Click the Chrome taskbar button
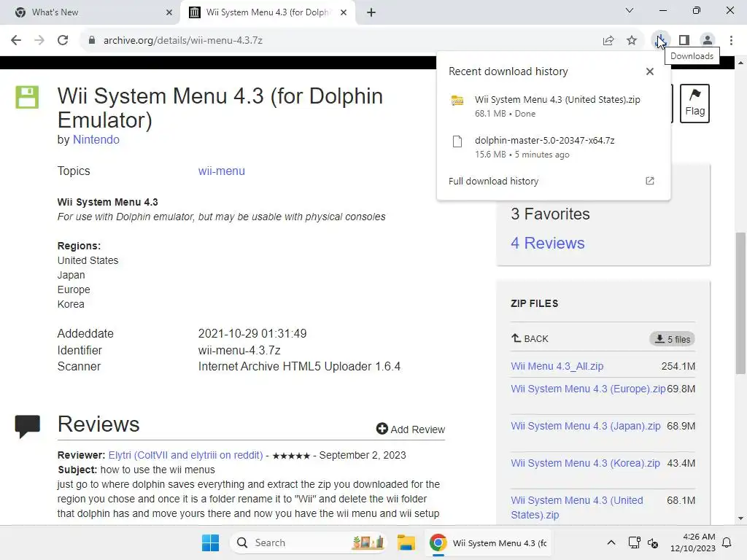The height and width of the screenshot is (560, 747). pos(489,542)
